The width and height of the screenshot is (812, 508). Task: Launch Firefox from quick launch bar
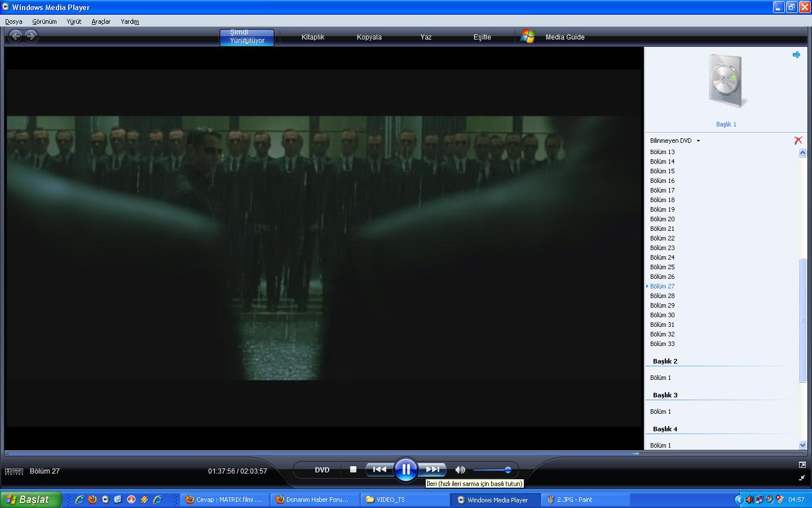tap(92, 500)
